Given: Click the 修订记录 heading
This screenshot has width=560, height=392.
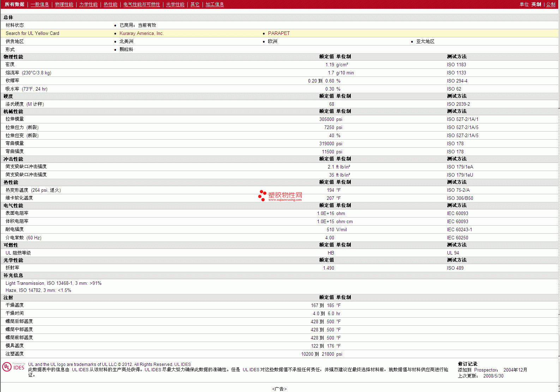Looking at the screenshot, I should tap(468, 364).
